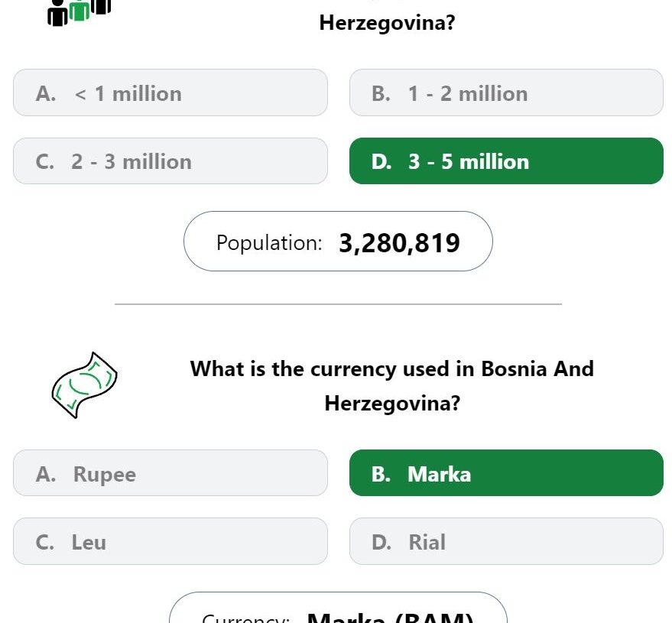Select currency answer A. Rupee

tap(170, 473)
